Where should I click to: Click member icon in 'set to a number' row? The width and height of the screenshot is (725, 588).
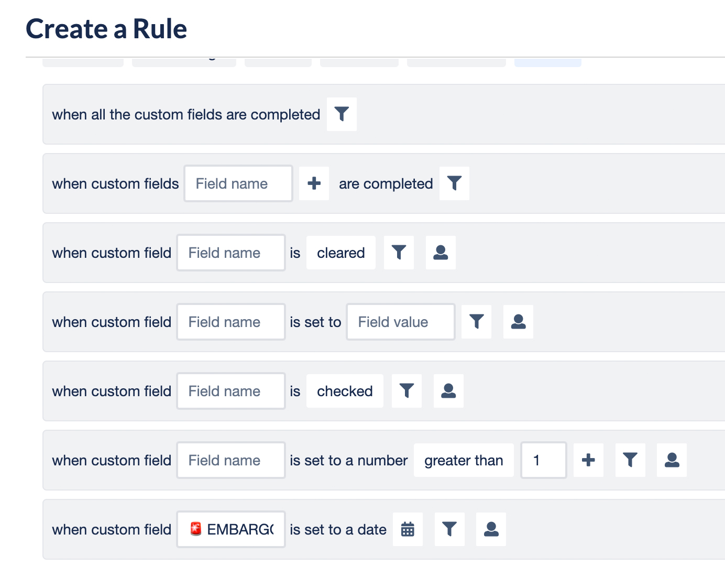click(672, 460)
